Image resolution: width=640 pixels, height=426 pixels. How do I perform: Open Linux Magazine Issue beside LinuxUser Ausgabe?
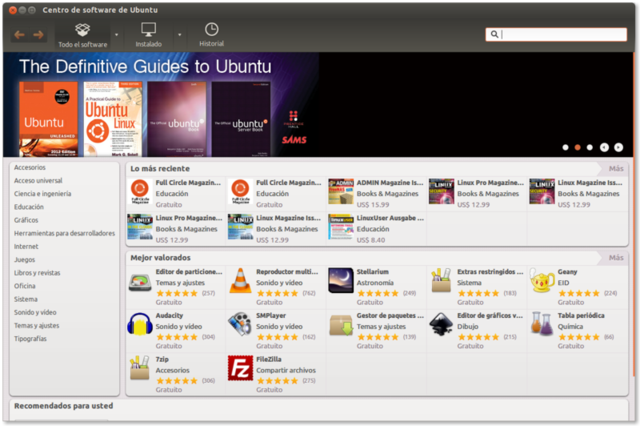[x=276, y=229]
